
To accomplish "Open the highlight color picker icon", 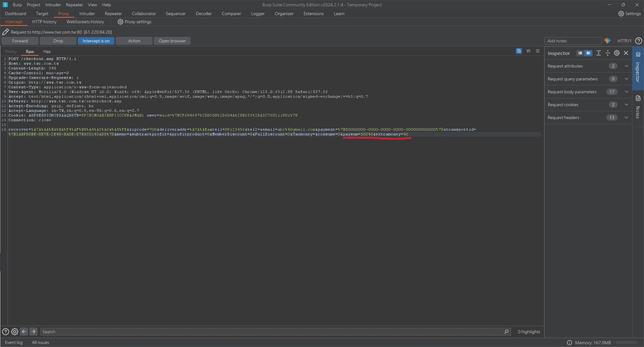I will [607, 41].
